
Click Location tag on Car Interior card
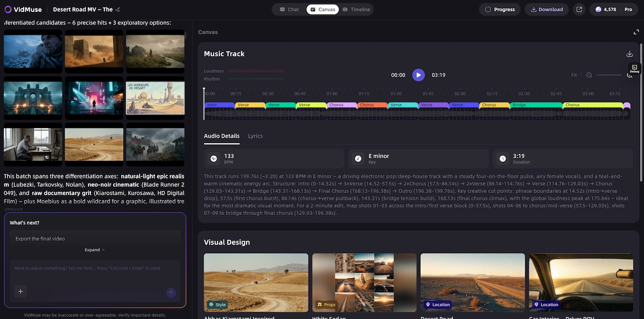click(x=546, y=305)
